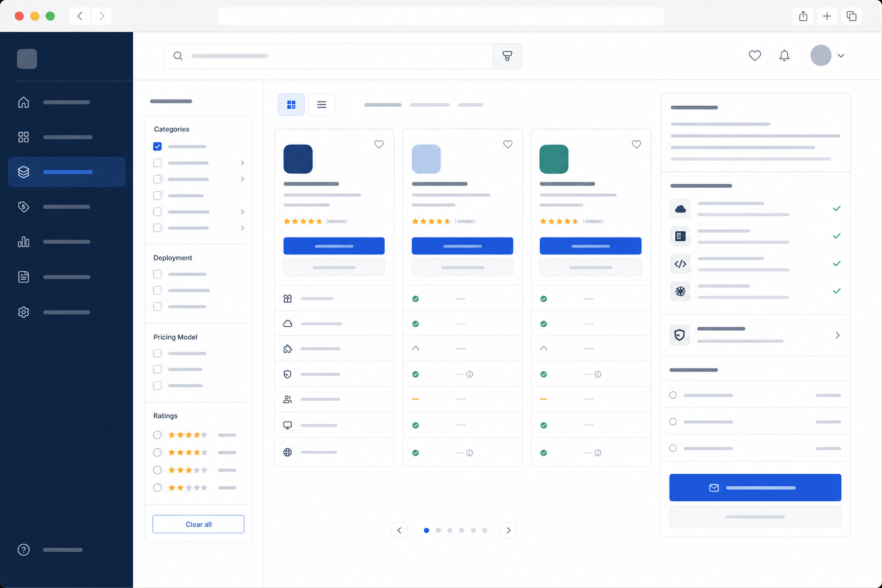Screen dimensions: 882x588
Task: Switch to list view layout
Action: (322, 105)
